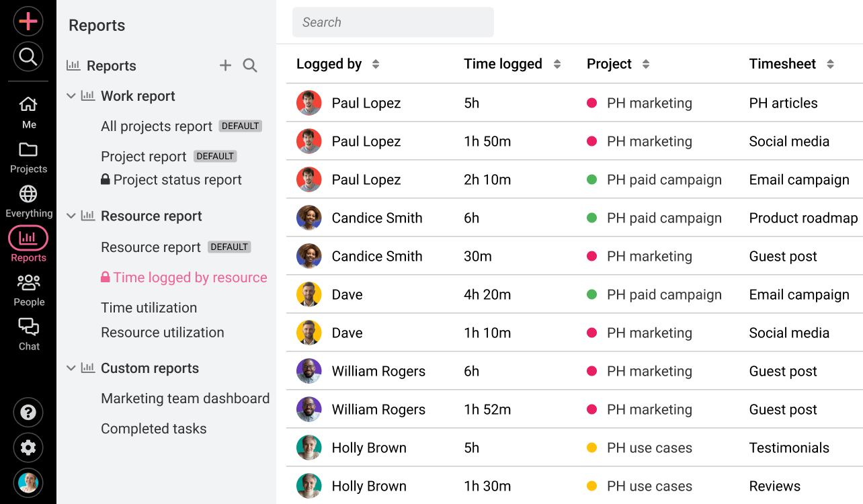Open the Reports icon in the left rail
The width and height of the screenshot is (863, 504).
[x=28, y=239]
